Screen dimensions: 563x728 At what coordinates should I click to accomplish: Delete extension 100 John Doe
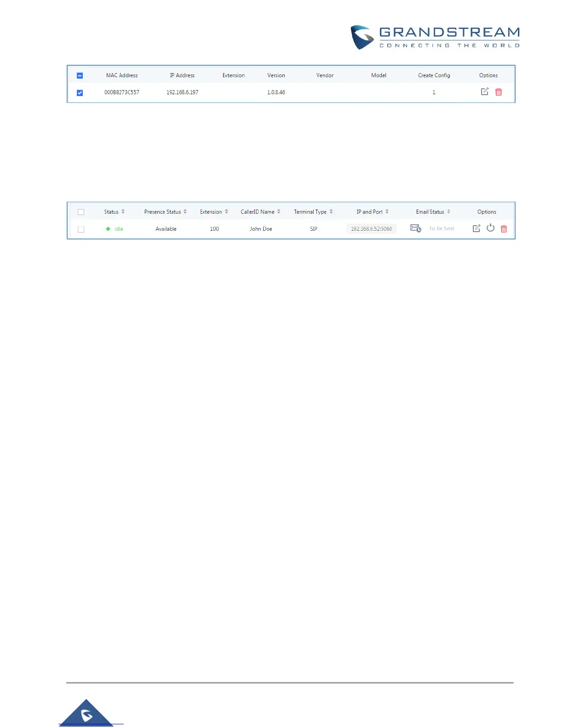click(x=504, y=228)
